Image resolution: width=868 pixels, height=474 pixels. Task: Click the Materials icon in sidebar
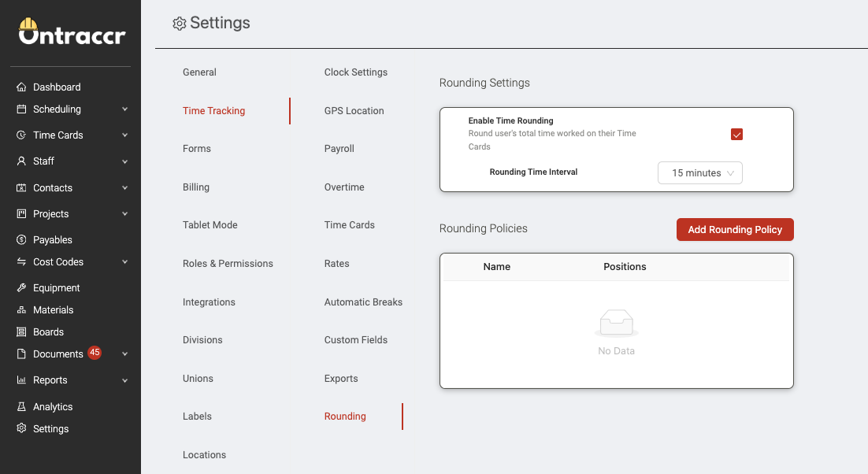(x=21, y=309)
